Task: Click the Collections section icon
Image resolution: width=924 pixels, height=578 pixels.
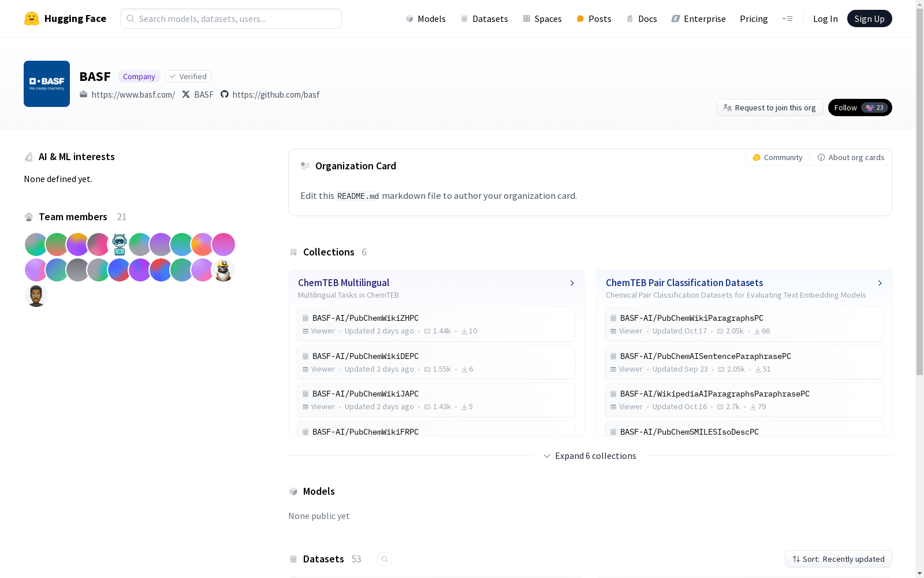Action: coord(293,252)
